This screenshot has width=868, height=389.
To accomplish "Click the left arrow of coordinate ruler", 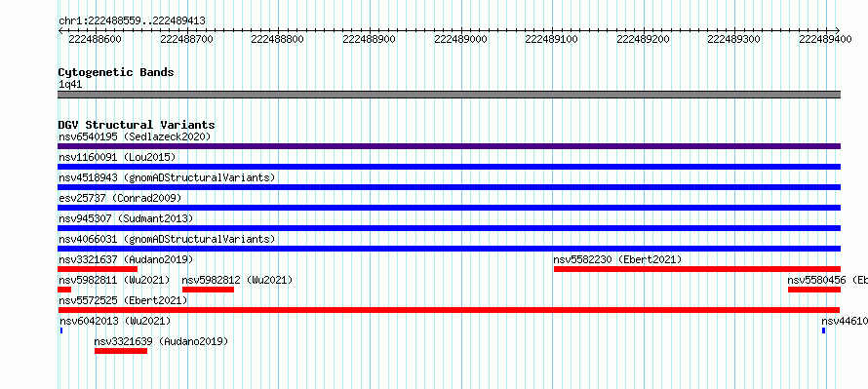I will (x=59, y=30).
